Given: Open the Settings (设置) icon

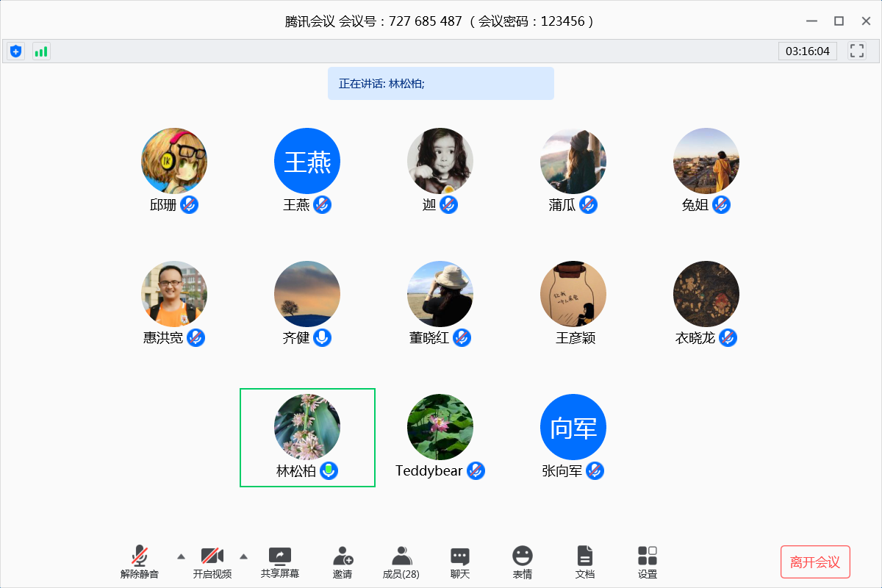Looking at the screenshot, I should tap(648, 562).
